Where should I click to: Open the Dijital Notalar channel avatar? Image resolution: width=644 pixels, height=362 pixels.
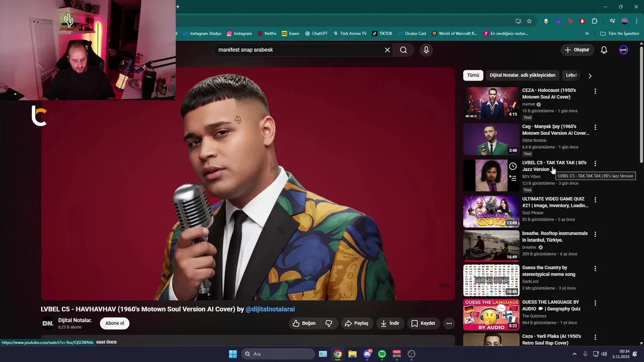click(48, 323)
